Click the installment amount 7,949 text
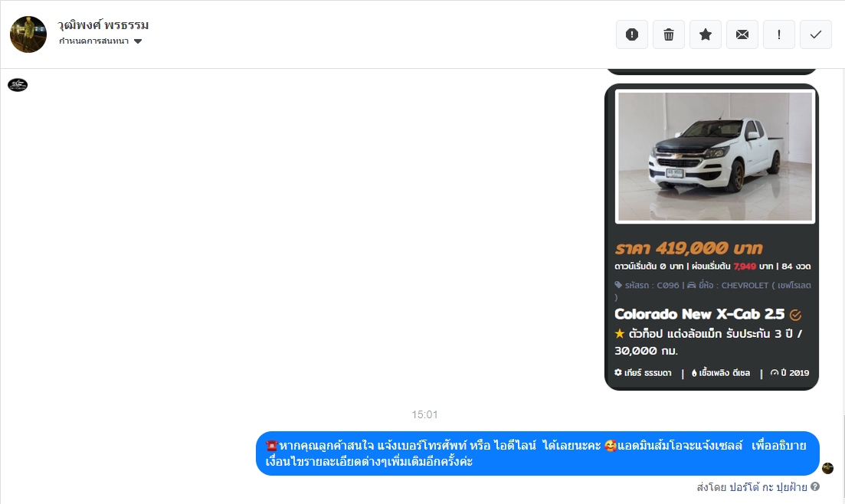The image size is (845, 504). 745,267
